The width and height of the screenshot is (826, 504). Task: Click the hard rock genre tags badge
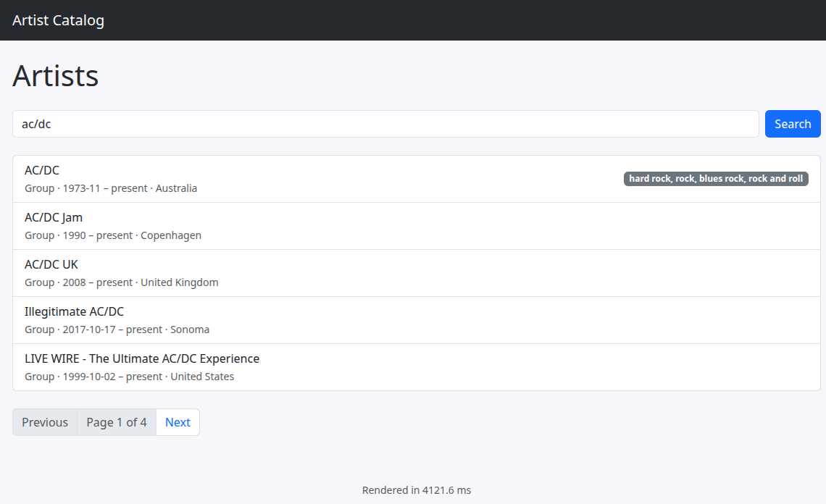pyautogui.click(x=716, y=179)
